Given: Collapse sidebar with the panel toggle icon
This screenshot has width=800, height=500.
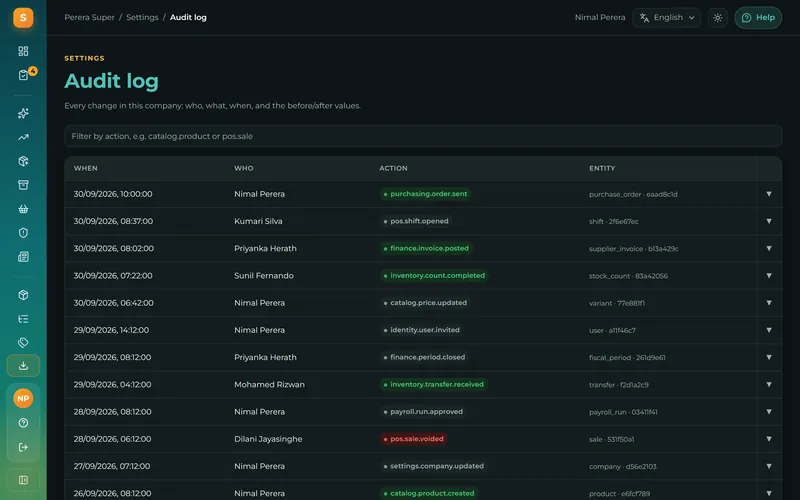Looking at the screenshot, I should click(23, 480).
